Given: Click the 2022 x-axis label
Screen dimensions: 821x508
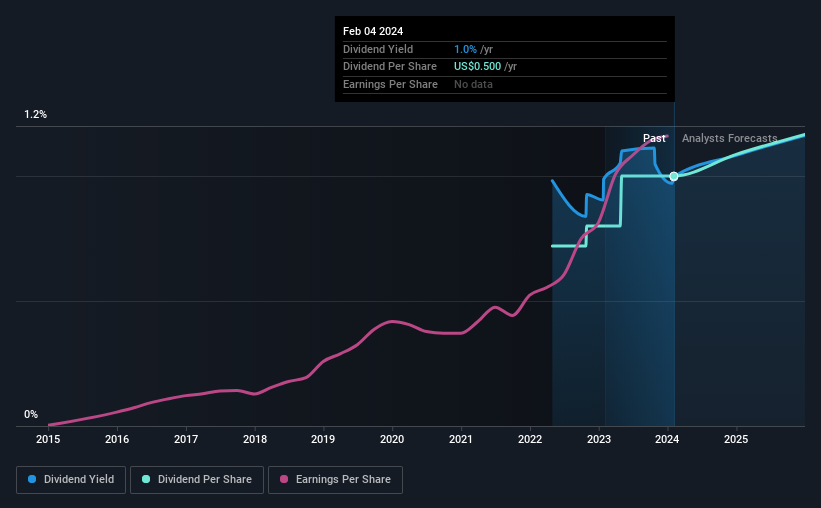Looking at the screenshot, I should click(530, 439).
